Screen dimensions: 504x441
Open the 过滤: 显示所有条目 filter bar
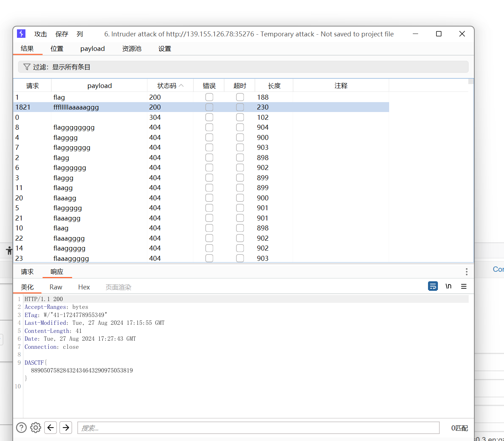point(243,67)
